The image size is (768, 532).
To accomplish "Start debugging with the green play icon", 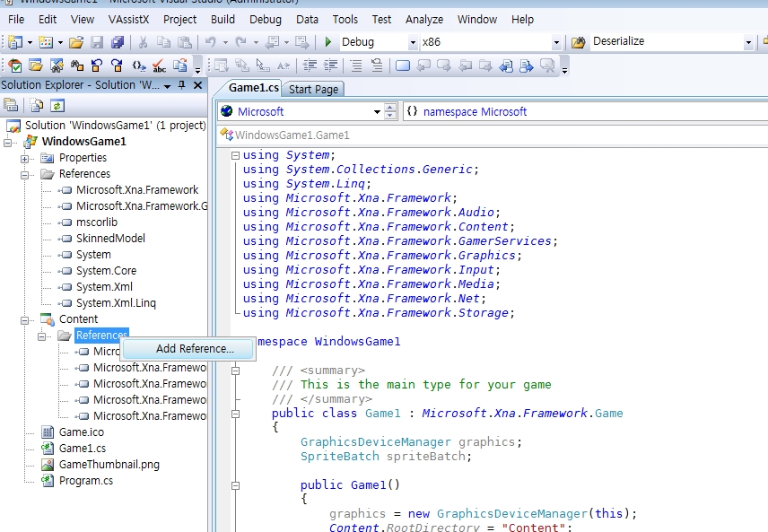I will [x=328, y=42].
